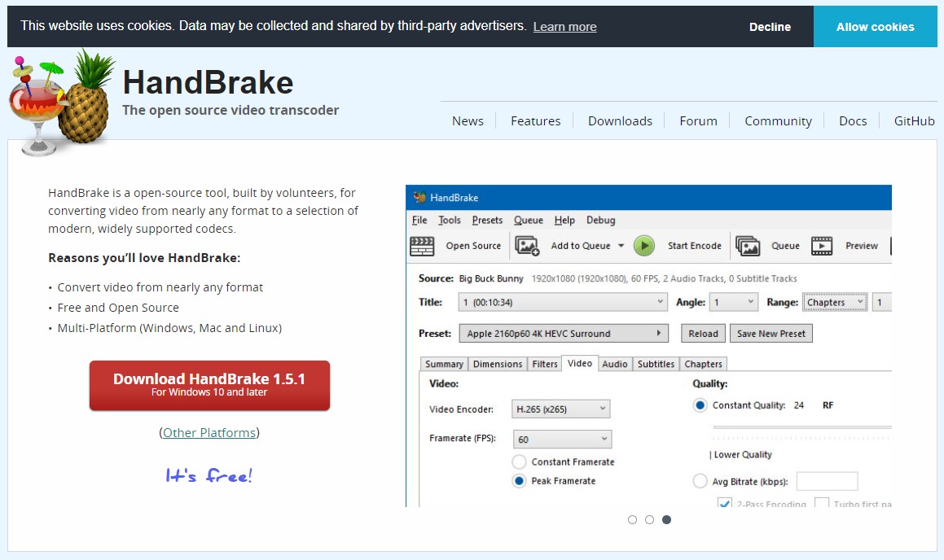Select the Constant Framerate option

519,462
